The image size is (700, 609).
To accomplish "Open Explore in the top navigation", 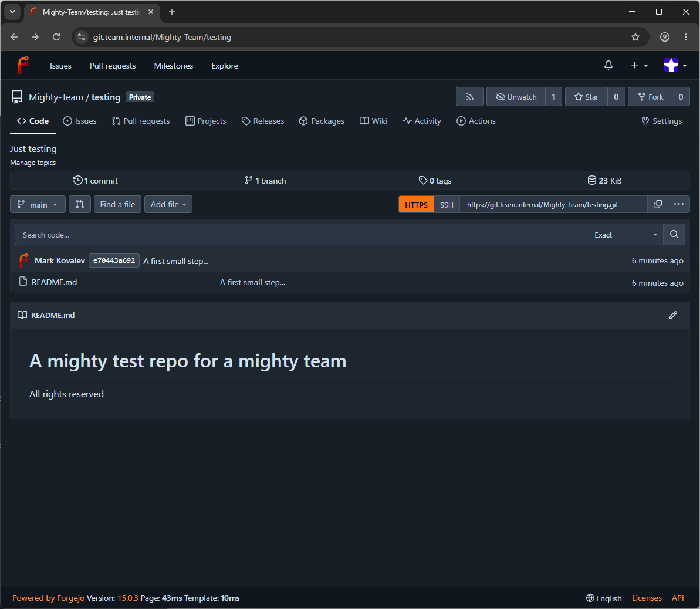I will (x=225, y=66).
